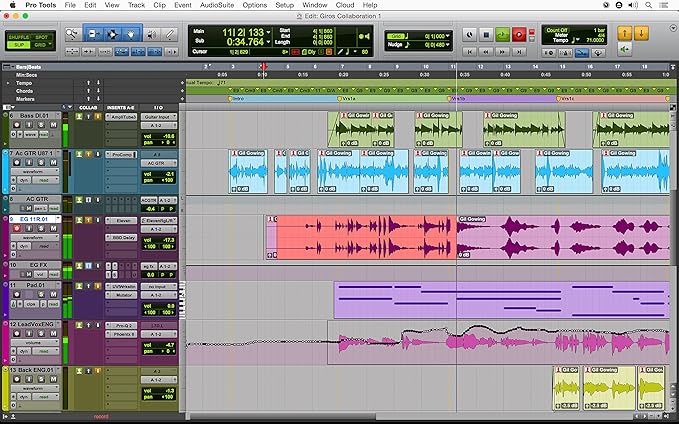Select the Zoomer magnifying glass tool

tap(73, 34)
